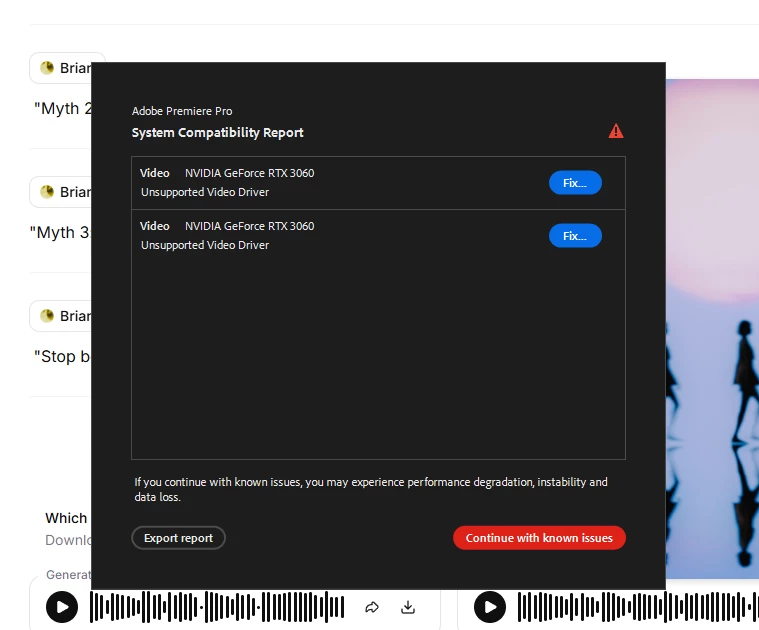Play the right audio clip

pyautogui.click(x=490, y=607)
